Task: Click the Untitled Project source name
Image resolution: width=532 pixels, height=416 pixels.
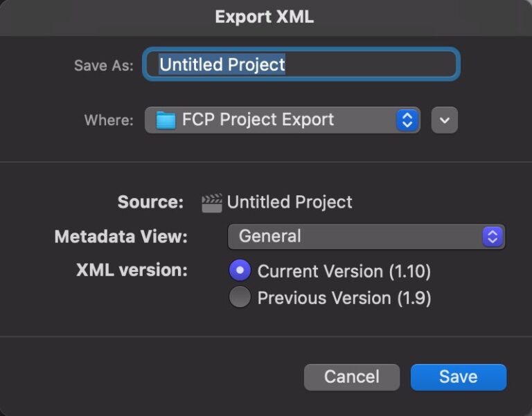Action: point(290,202)
